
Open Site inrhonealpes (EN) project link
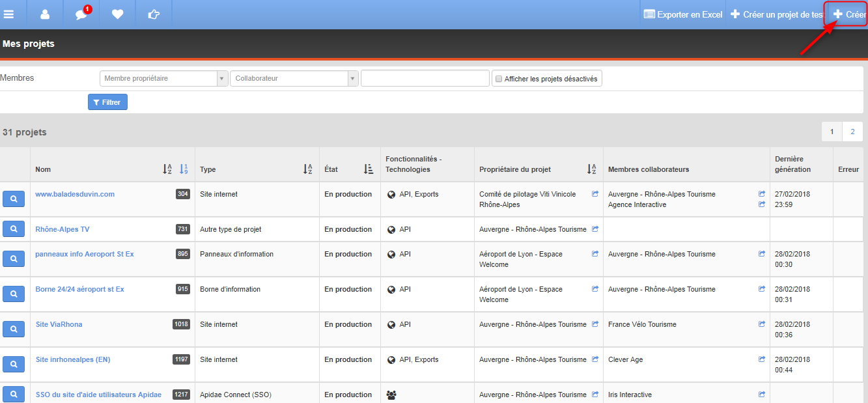[73, 359]
